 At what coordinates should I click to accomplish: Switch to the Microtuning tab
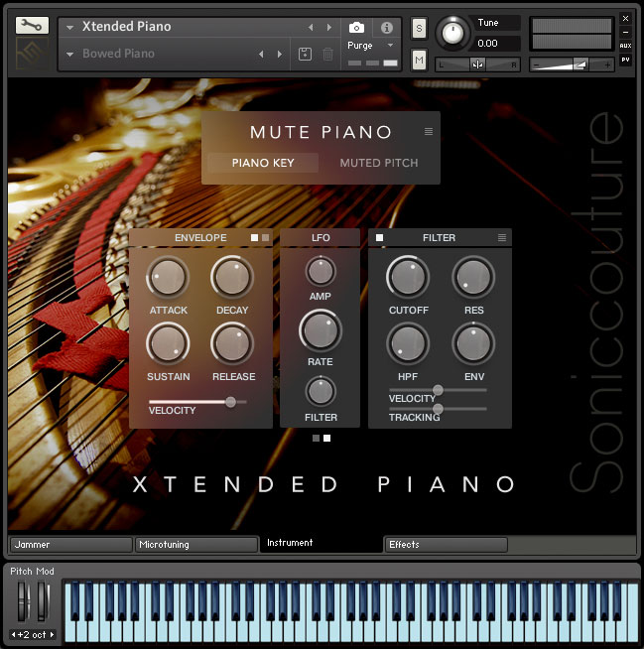pyautogui.click(x=196, y=544)
